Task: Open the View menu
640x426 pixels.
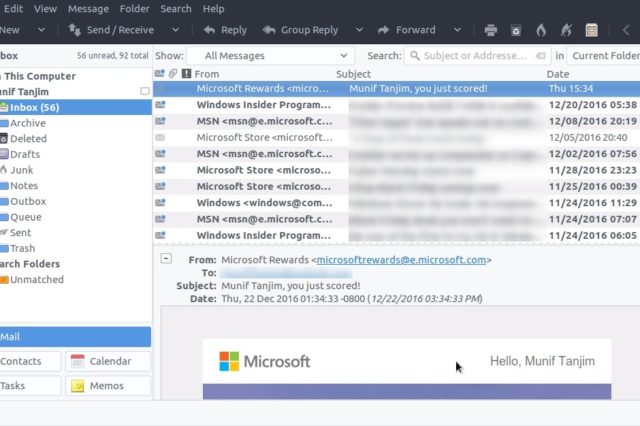Action: point(45,9)
